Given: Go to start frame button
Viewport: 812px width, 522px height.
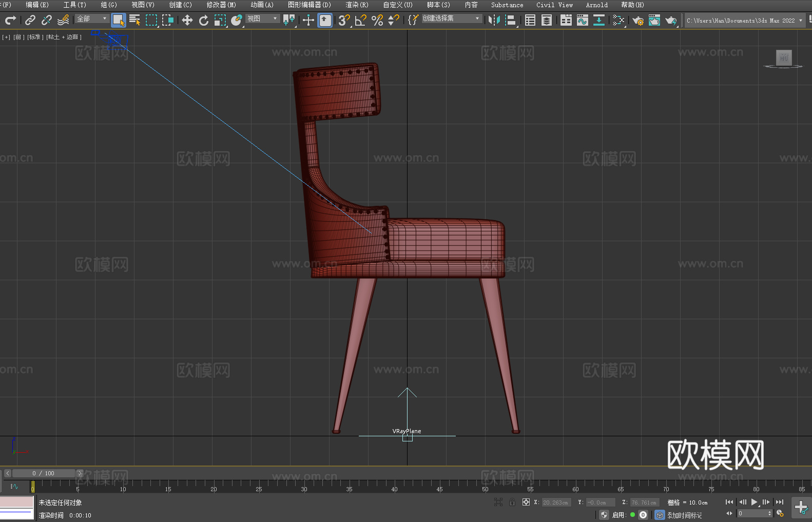Looking at the screenshot, I should (729, 502).
